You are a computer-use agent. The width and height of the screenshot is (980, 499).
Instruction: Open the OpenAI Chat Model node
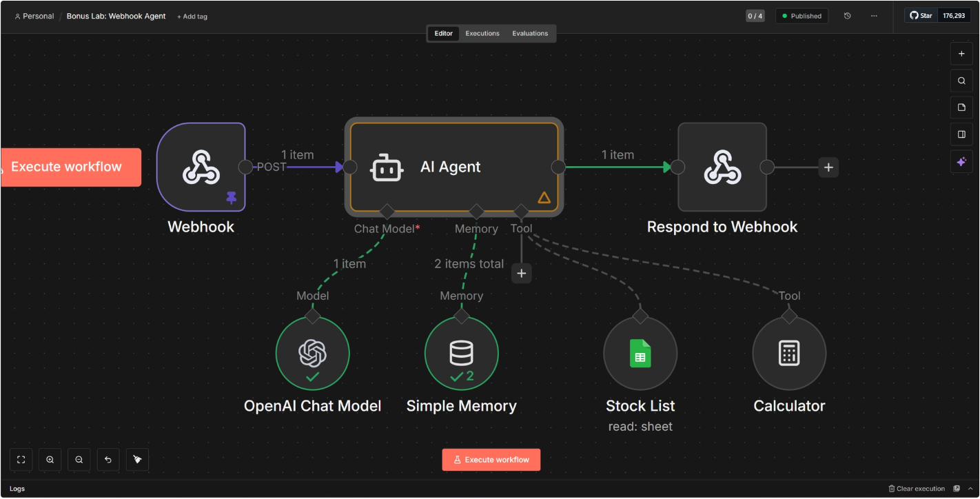(x=313, y=353)
